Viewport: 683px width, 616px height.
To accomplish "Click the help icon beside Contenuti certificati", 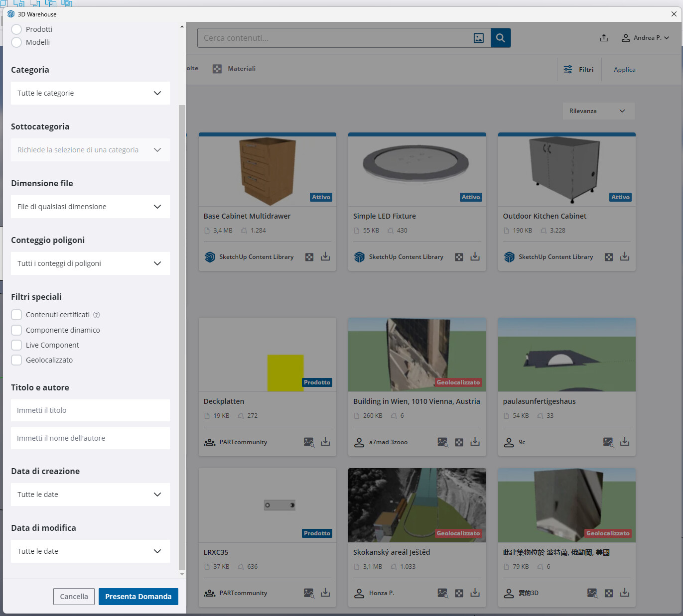I will [97, 315].
